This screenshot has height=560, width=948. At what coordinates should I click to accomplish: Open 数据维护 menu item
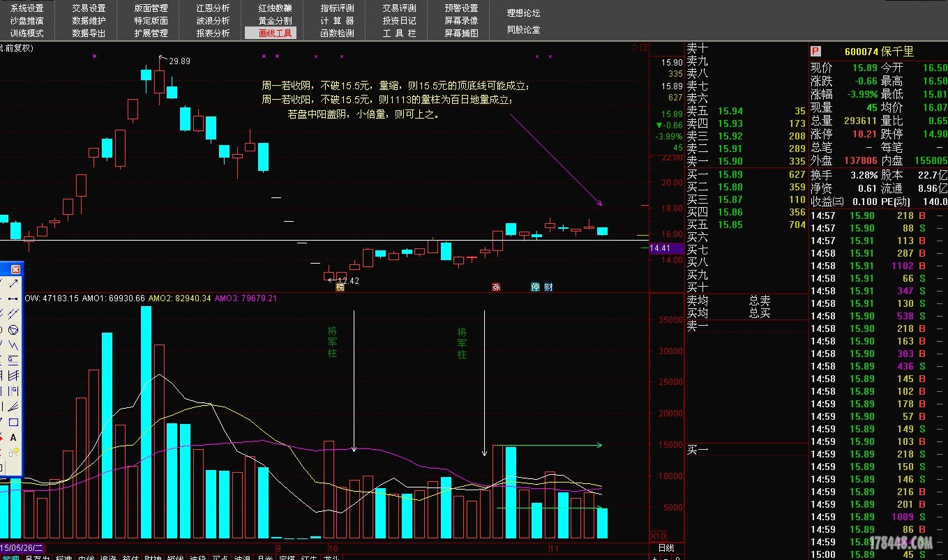[89, 21]
